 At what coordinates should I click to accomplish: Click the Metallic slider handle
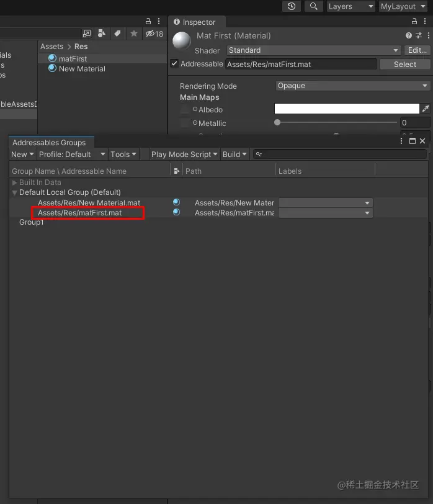click(277, 122)
